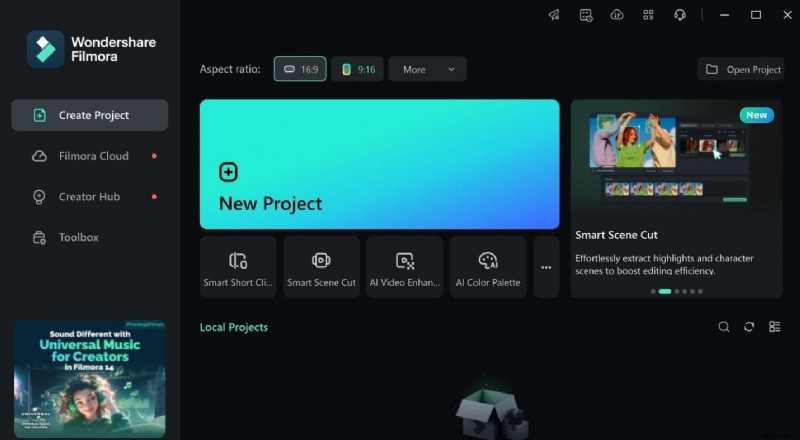Viewport: 800px width, 440px height.
Task: Click the Create Project sidebar icon
Action: click(x=40, y=115)
